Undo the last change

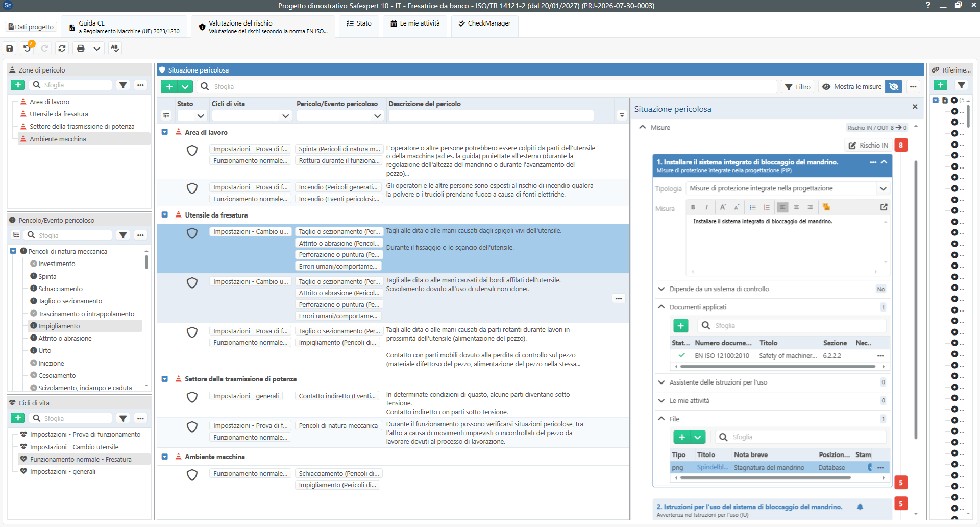27,48
